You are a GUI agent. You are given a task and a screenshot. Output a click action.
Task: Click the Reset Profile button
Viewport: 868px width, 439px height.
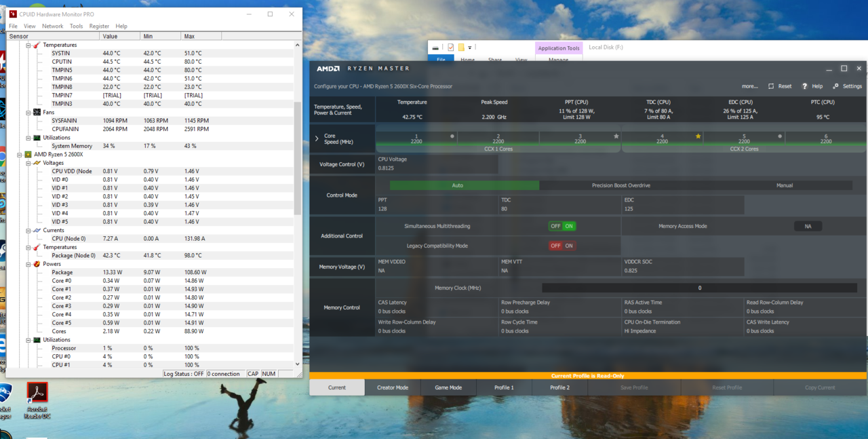(727, 387)
